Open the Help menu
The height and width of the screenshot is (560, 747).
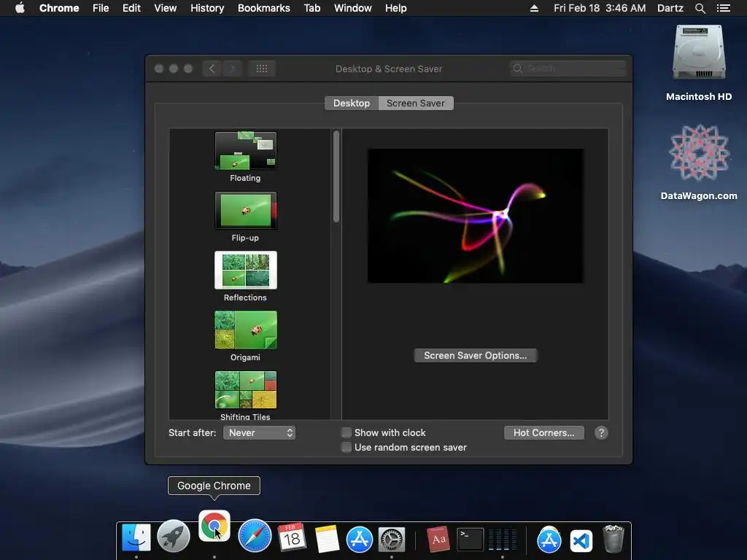tap(396, 8)
